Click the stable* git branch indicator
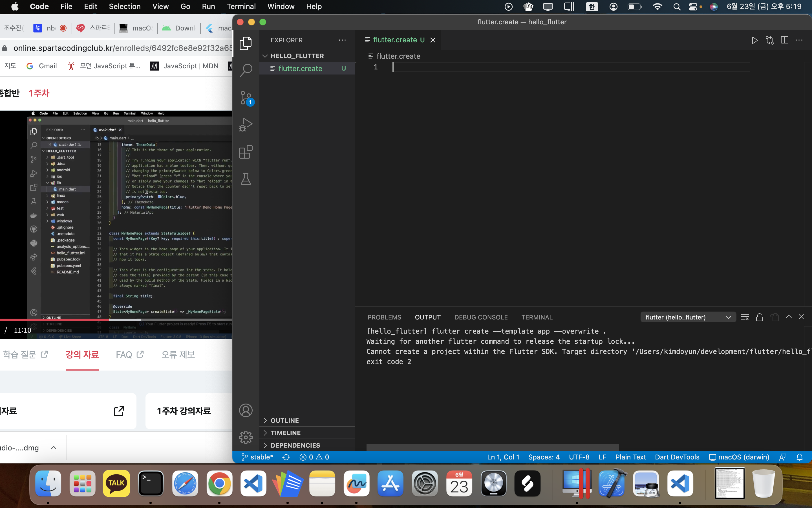 (x=257, y=457)
